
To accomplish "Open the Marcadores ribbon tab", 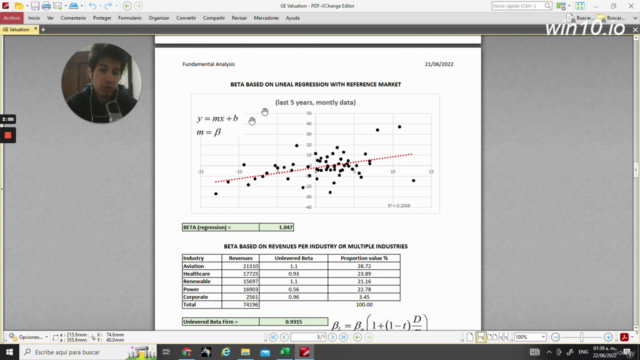I will [x=266, y=18].
